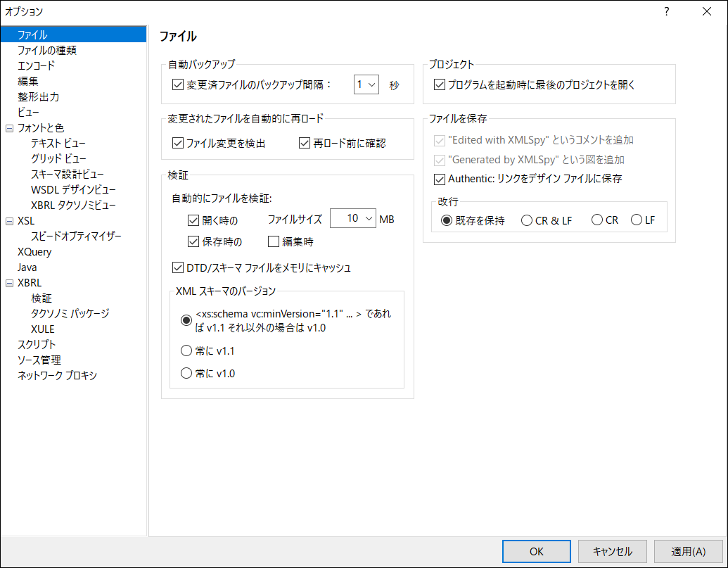Enable the 編集時 validation checkbox

(x=274, y=242)
